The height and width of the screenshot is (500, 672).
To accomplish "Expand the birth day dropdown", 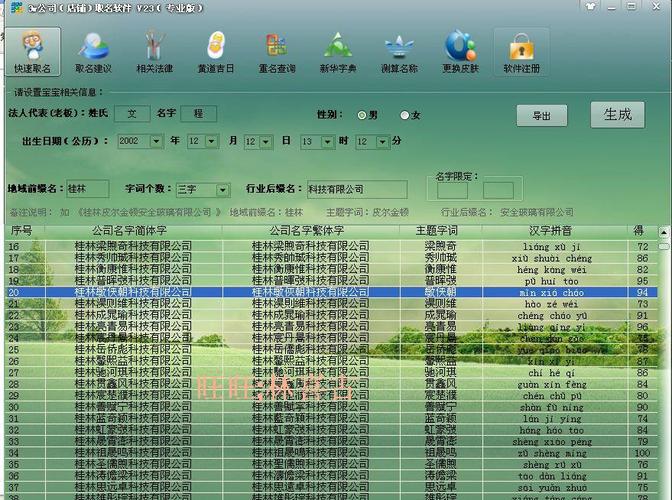I will click(x=266, y=142).
